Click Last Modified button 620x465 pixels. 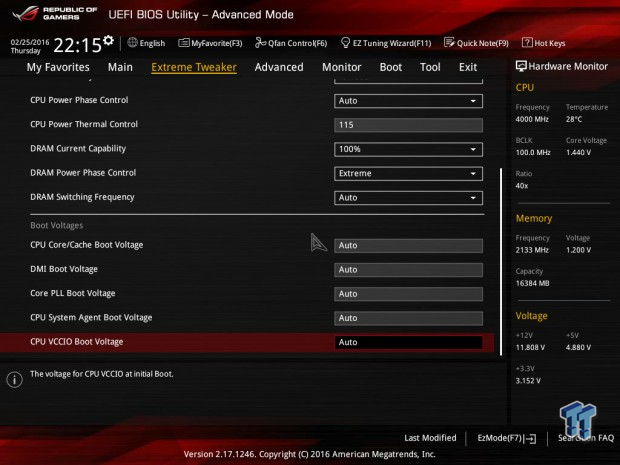(x=430, y=438)
